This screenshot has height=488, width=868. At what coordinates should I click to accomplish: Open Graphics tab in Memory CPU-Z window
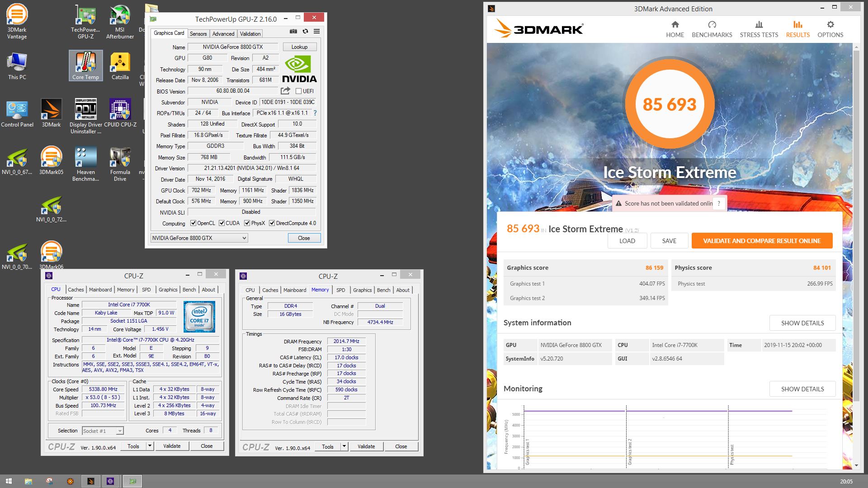coord(363,290)
